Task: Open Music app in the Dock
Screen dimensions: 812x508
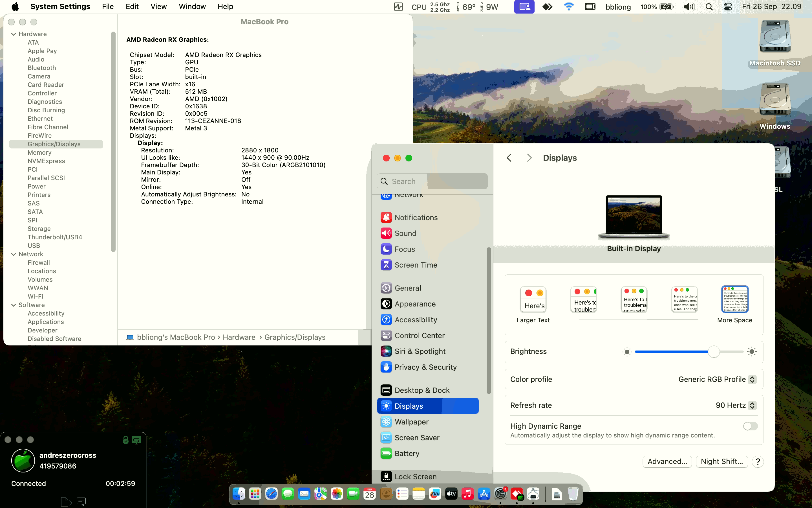Action: coord(468,494)
